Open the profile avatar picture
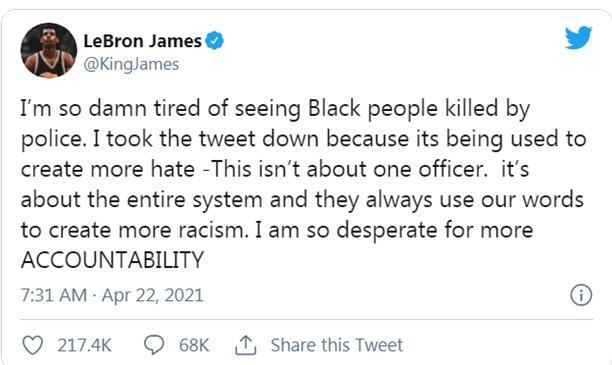Image resolution: width=612 pixels, height=365 pixels. [48, 50]
